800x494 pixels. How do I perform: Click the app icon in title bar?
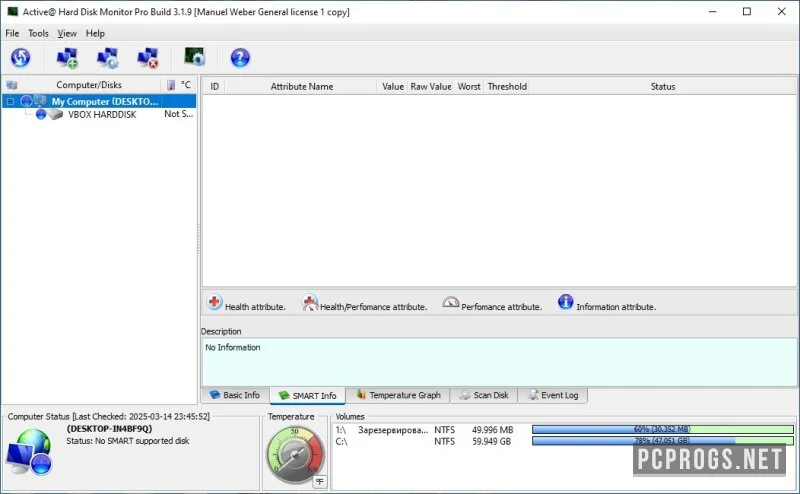(x=13, y=11)
